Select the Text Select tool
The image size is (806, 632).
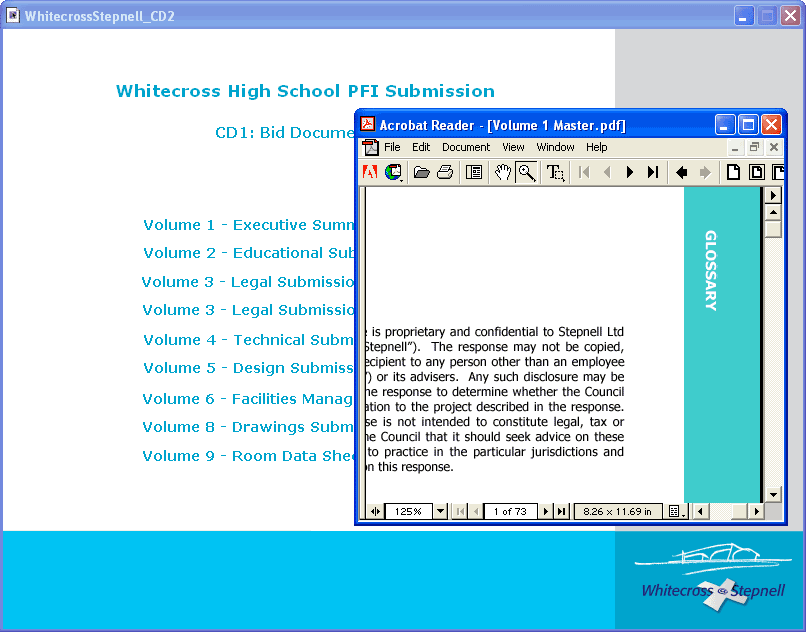555,172
